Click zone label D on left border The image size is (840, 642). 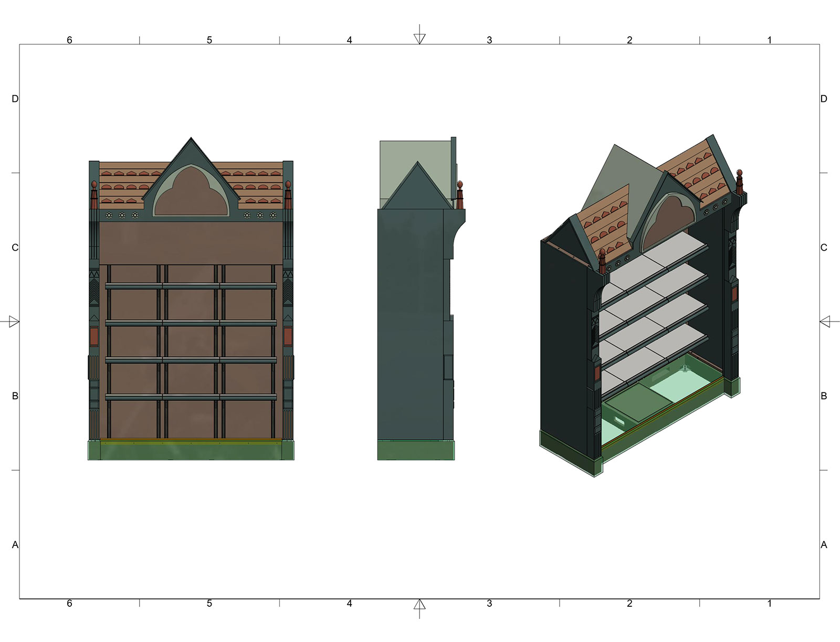point(15,99)
